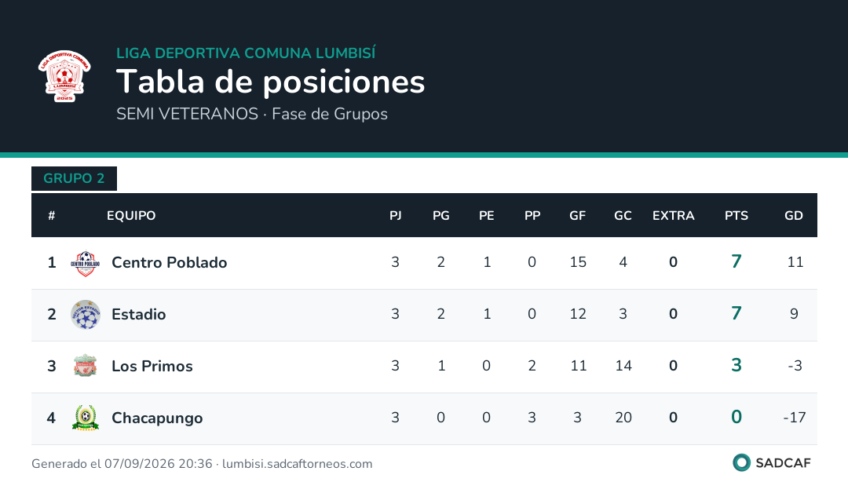Click the Estadio team star-ball badge
This screenshot has height=504, width=848.
[86, 315]
